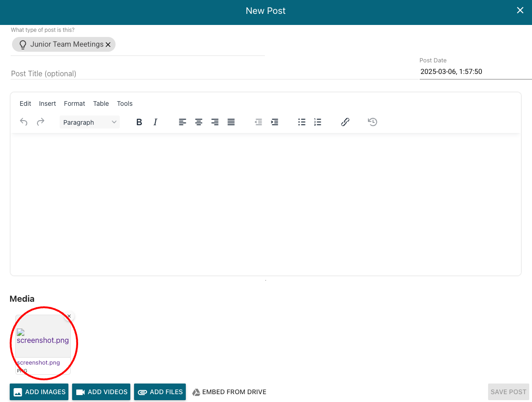Remove the Junior Team Meetings tag
The image size is (532, 402).
coord(108,44)
